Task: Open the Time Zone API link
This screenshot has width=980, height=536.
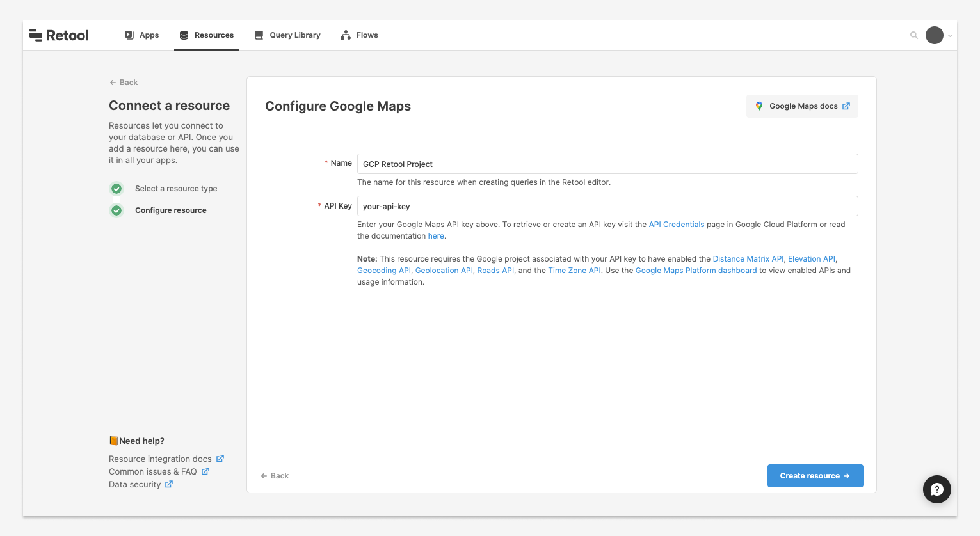Action: click(574, 271)
